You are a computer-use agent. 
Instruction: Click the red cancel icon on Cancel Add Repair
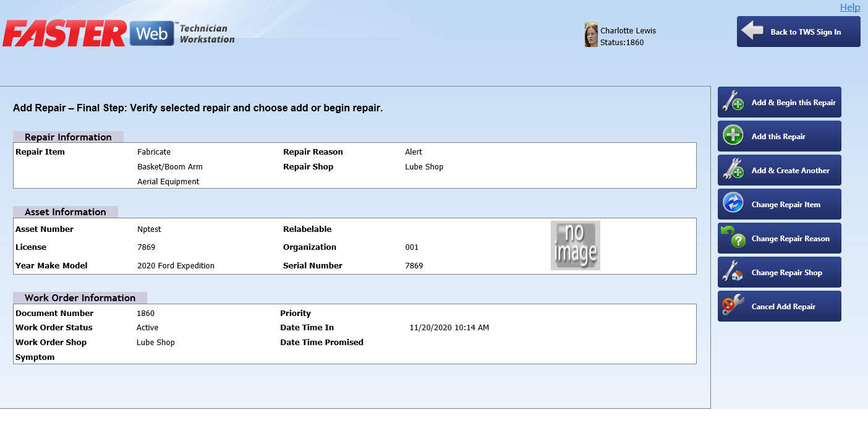tap(733, 306)
